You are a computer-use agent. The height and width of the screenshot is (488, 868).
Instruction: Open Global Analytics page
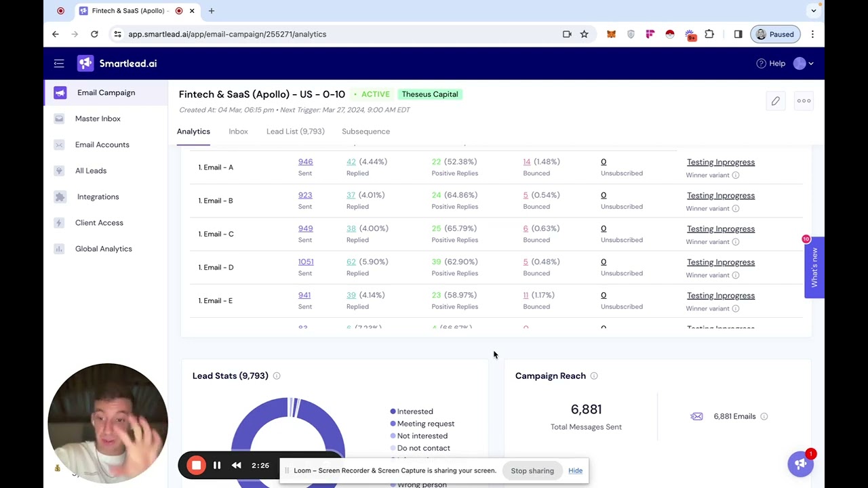pyautogui.click(x=103, y=249)
